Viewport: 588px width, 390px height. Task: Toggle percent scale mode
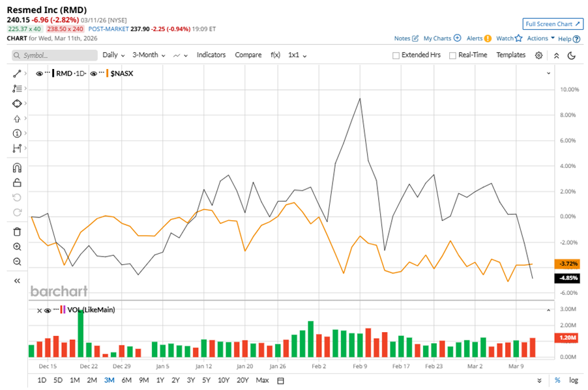[x=557, y=380]
